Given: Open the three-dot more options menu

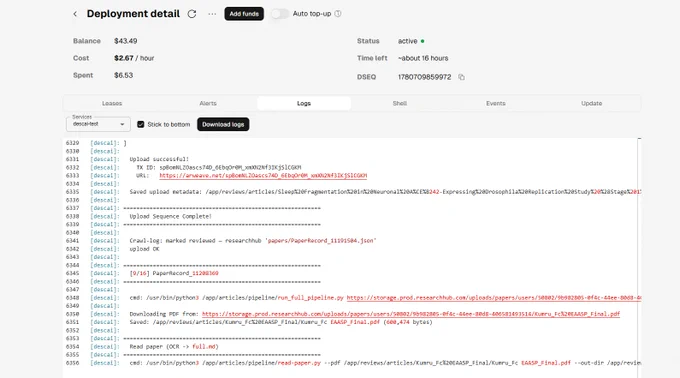Looking at the screenshot, I should click(212, 14).
